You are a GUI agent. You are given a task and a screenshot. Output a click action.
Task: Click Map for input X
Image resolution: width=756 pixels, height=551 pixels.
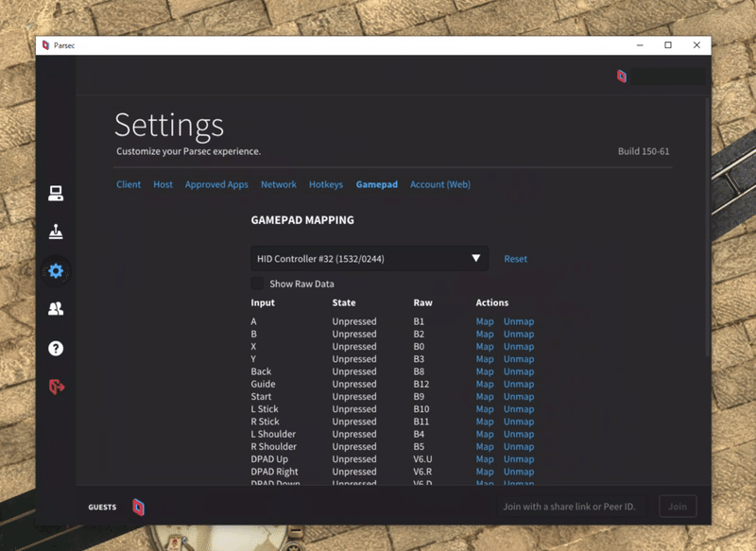tap(485, 347)
